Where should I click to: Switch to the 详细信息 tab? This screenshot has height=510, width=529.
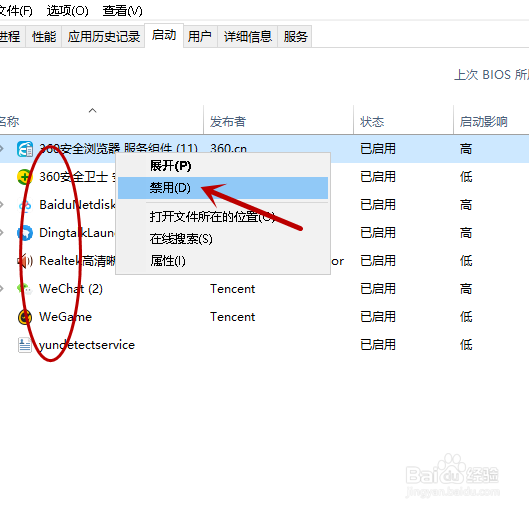(x=248, y=36)
